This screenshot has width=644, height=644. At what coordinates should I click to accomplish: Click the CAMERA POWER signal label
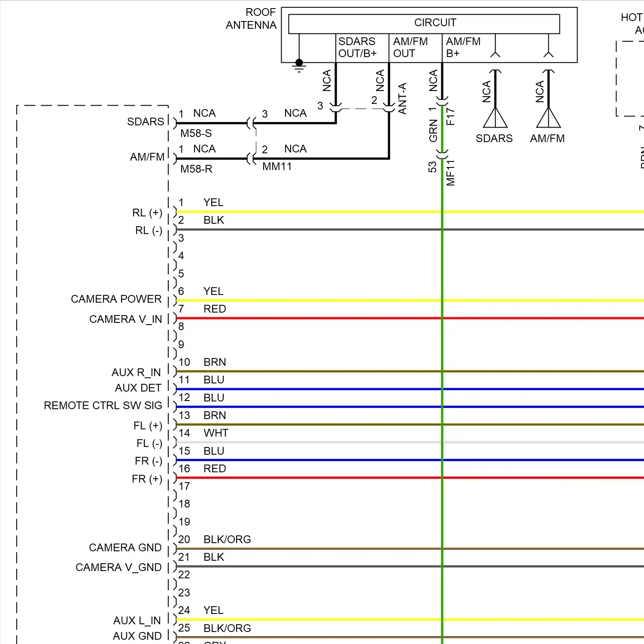coord(116,299)
